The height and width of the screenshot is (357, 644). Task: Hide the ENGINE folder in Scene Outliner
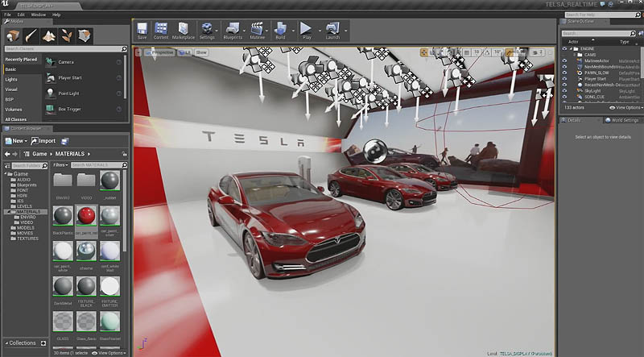pyautogui.click(x=564, y=48)
